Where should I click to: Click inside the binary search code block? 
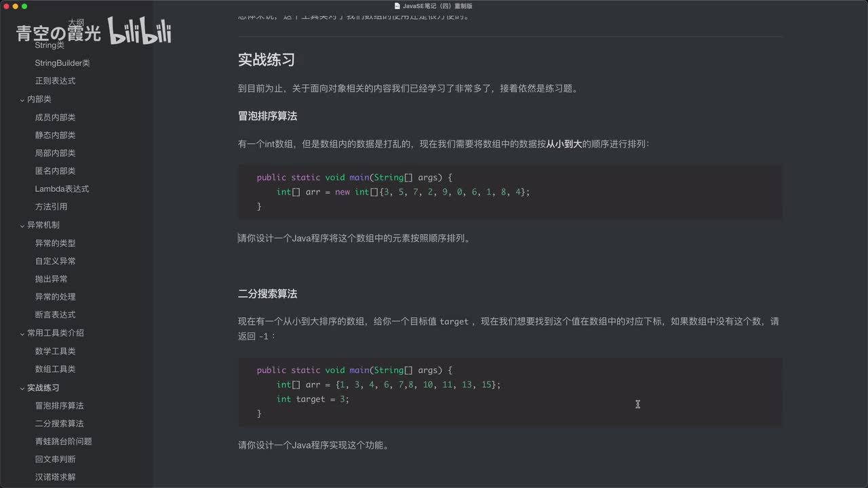click(x=510, y=392)
